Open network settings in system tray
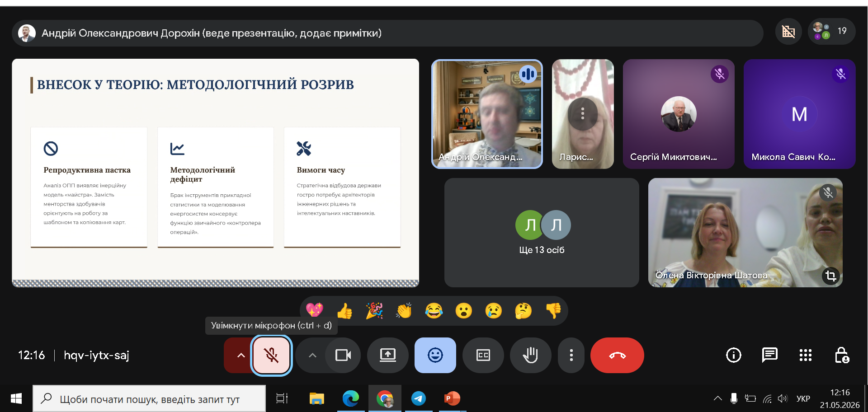 click(767, 398)
